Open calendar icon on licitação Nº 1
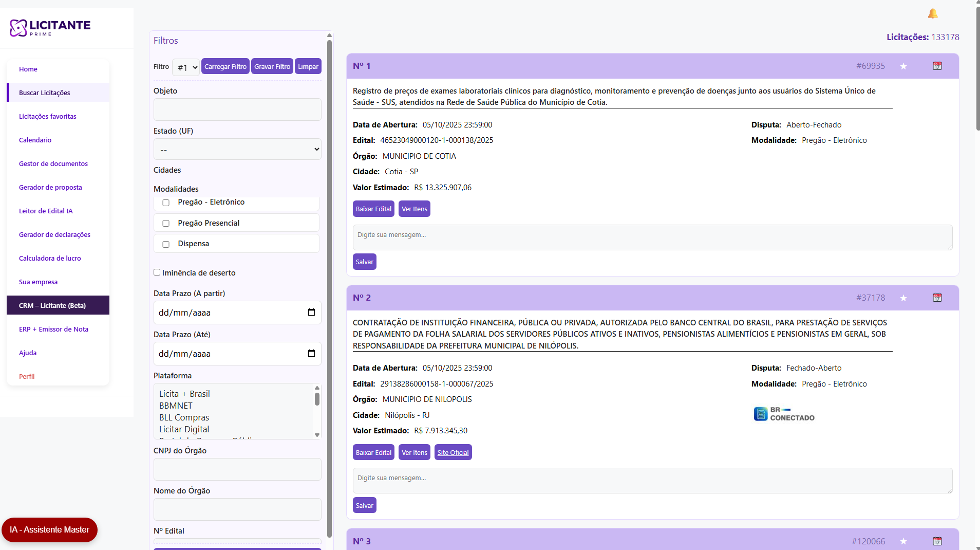The height and width of the screenshot is (550, 980). 937,66
